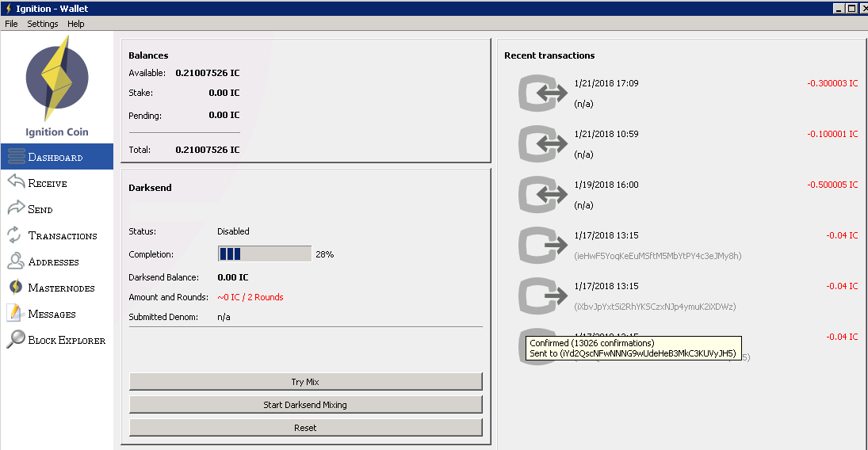Click the Pending value 0.00 IC
Viewport: 868px width, 450px height.
(224, 115)
